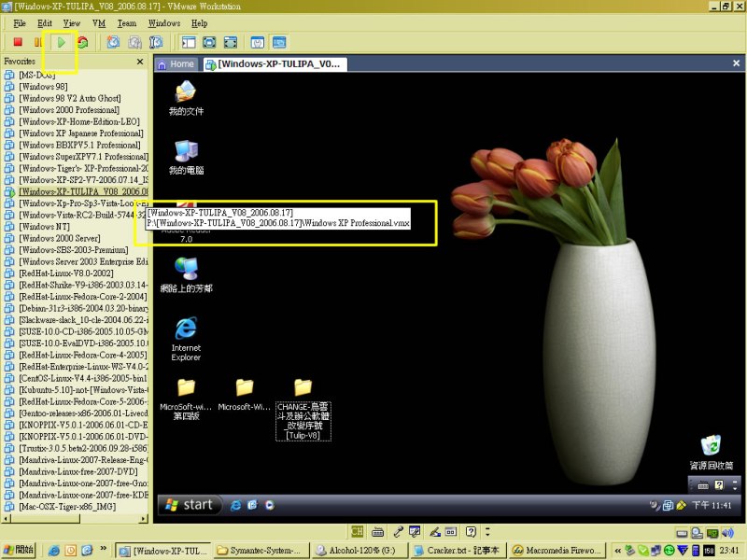This screenshot has height=560, width=747.
Task: Click the language bar help question icon
Action: tap(471, 531)
